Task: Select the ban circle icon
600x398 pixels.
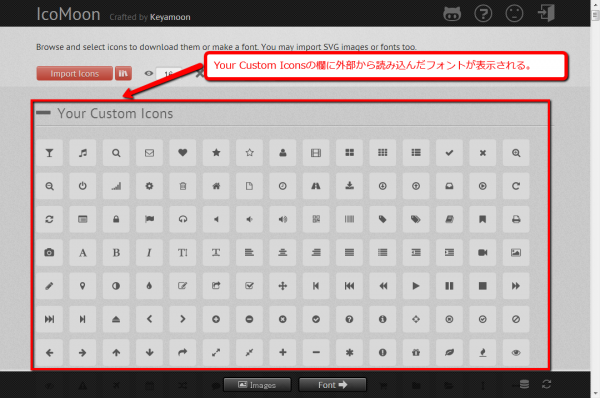Action: (516, 319)
